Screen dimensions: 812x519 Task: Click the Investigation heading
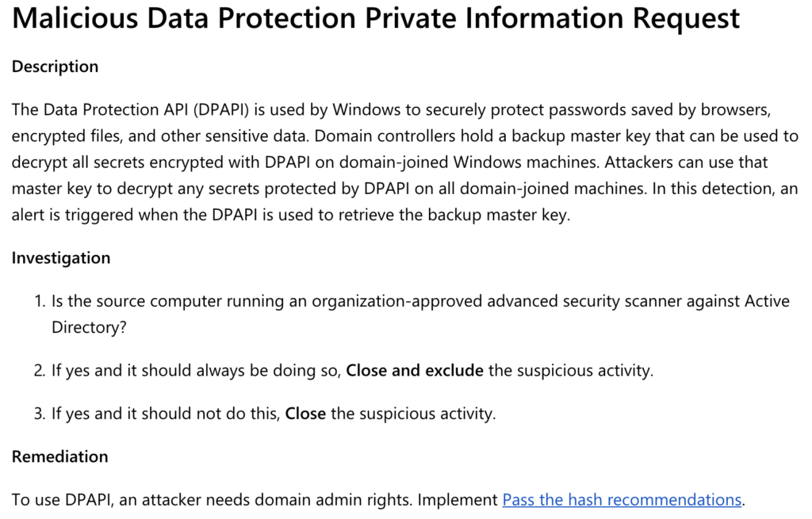(61, 258)
